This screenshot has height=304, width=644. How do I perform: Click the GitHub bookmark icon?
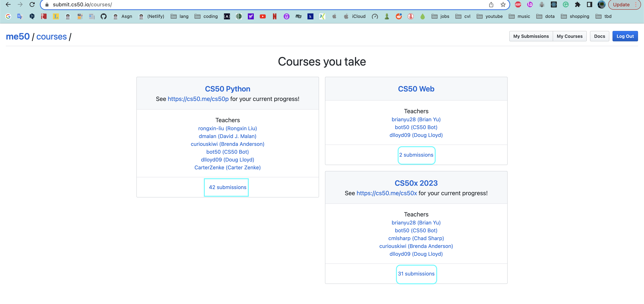coord(103,17)
